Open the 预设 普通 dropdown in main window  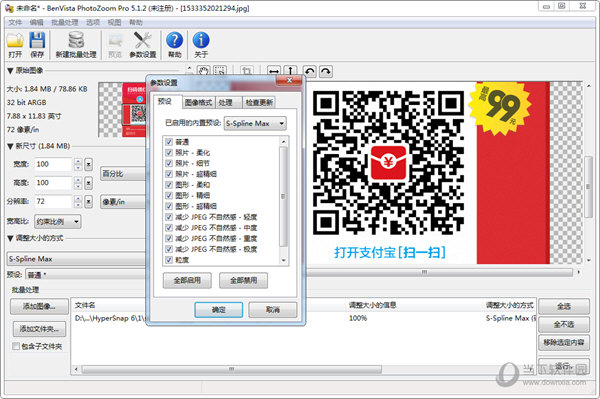click(x=86, y=275)
